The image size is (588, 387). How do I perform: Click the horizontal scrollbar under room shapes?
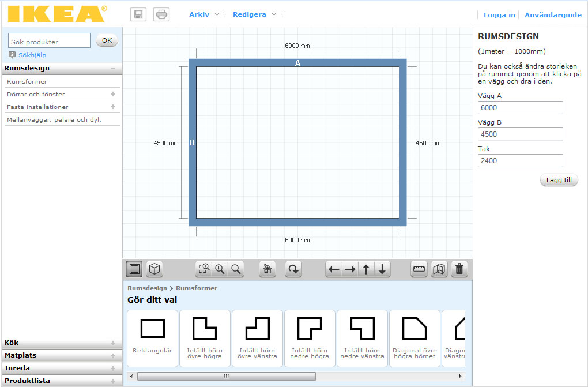point(226,376)
